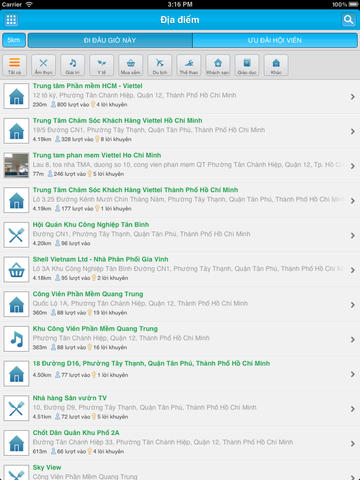Open Chốt Dân Quân Khu Phố 2A
Image resolution: width=360 pixels, height=480 pixels.
tap(180, 443)
